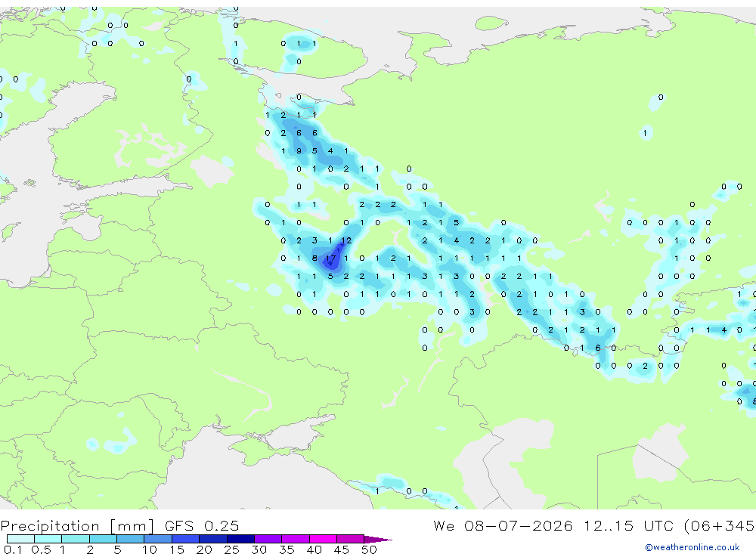Click the '8' value left of 17
This screenshot has width=756, height=554.
click(314, 258)
